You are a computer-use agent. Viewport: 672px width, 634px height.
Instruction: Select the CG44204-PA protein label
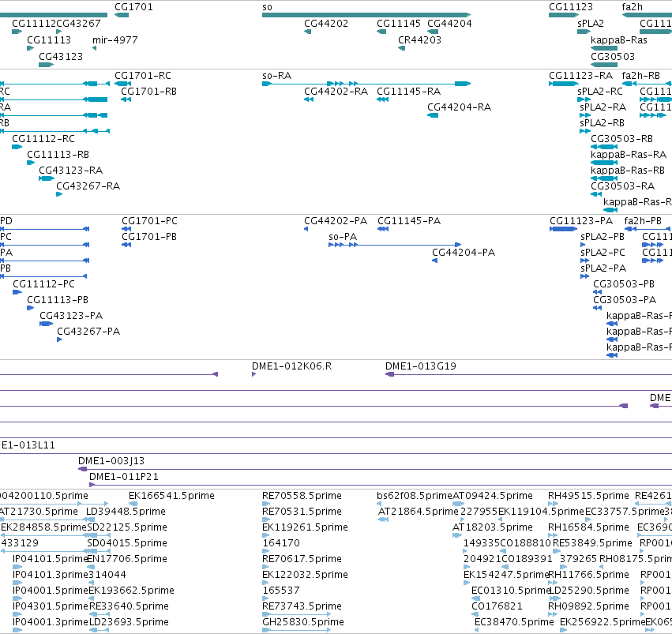tap(464, 253)
